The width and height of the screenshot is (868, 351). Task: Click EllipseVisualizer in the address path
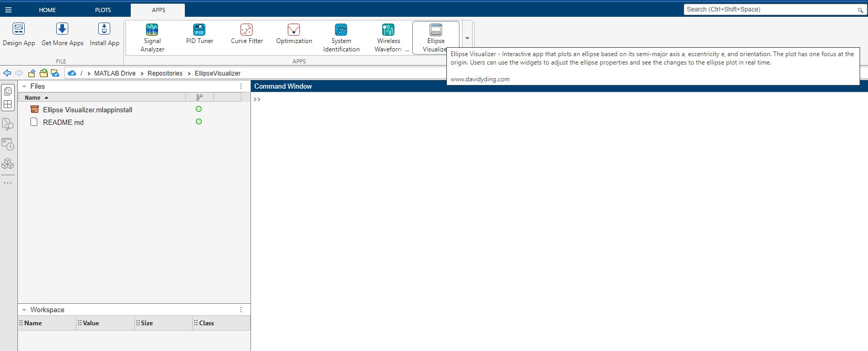(x=217, y=73)
